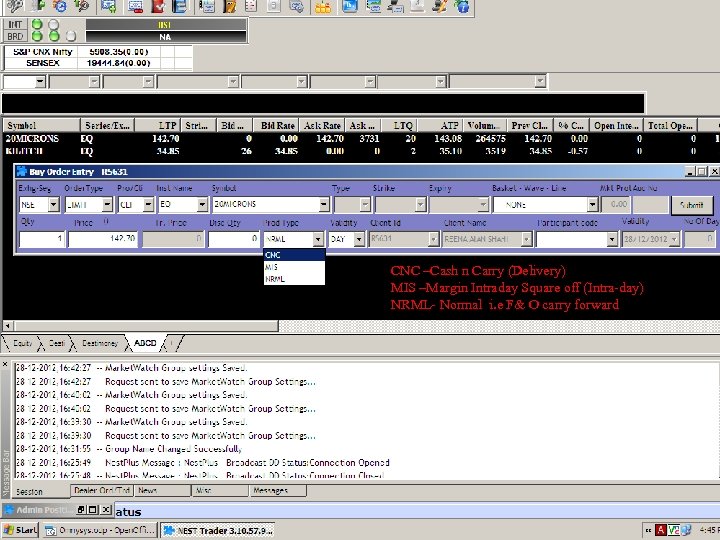Sort by the LTP column header

tap(156, 125)
